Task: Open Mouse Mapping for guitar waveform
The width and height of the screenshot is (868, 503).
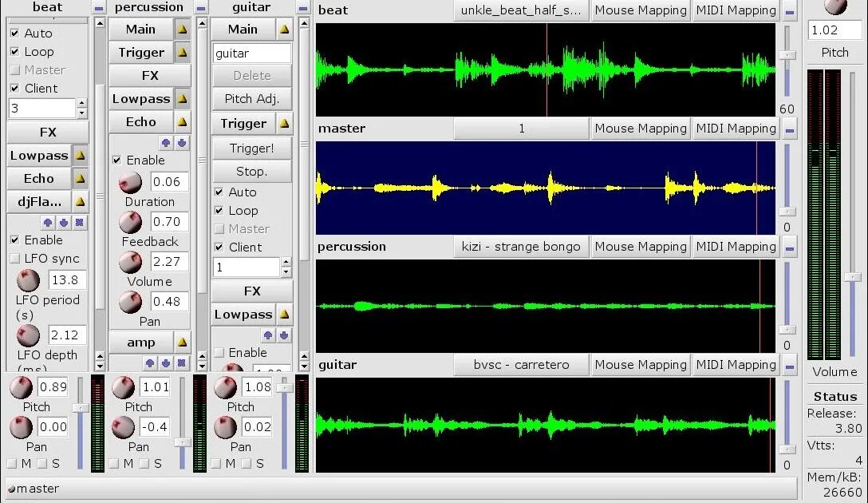Action: [641, 365]
